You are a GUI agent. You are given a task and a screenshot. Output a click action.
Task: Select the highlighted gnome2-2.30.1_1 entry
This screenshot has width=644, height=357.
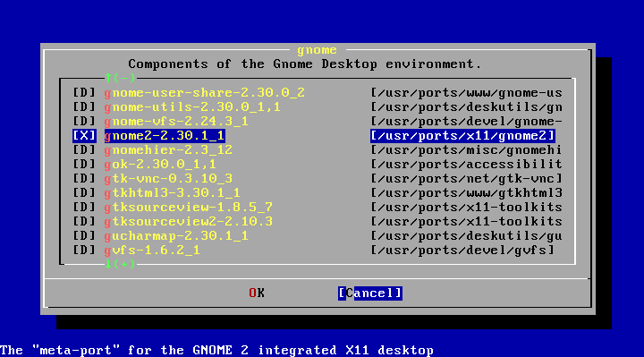tap(165, 136)
